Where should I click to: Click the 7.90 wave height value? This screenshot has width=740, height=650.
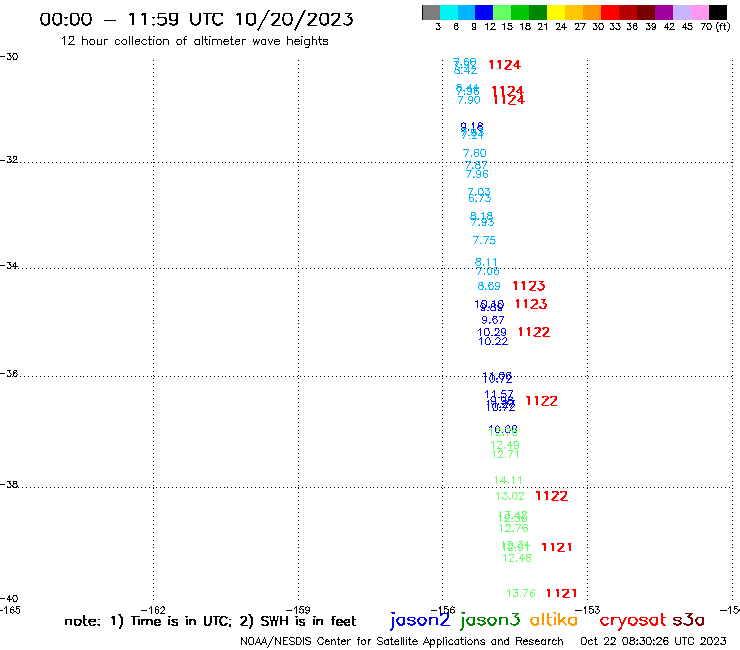[469, 100]
